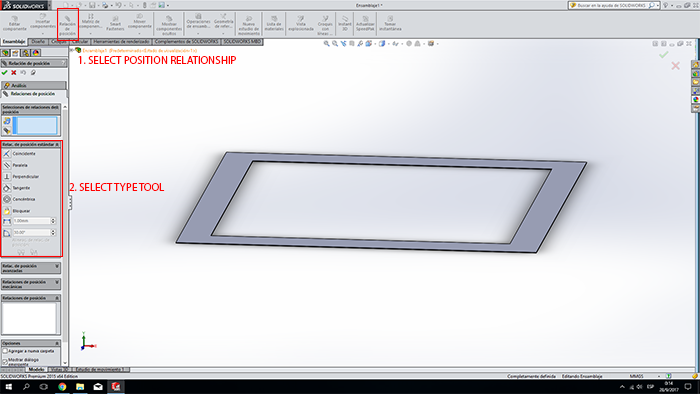Click Mostrar componentes ocultos tool
Image resolution: width=700 pixels, height=394 pixels.
(169, 25)
